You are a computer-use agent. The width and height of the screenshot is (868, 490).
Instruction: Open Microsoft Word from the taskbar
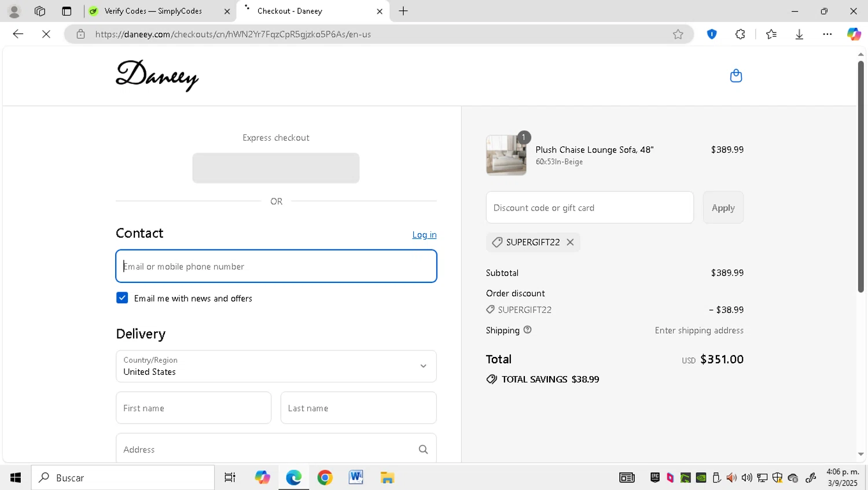point(356,478)
